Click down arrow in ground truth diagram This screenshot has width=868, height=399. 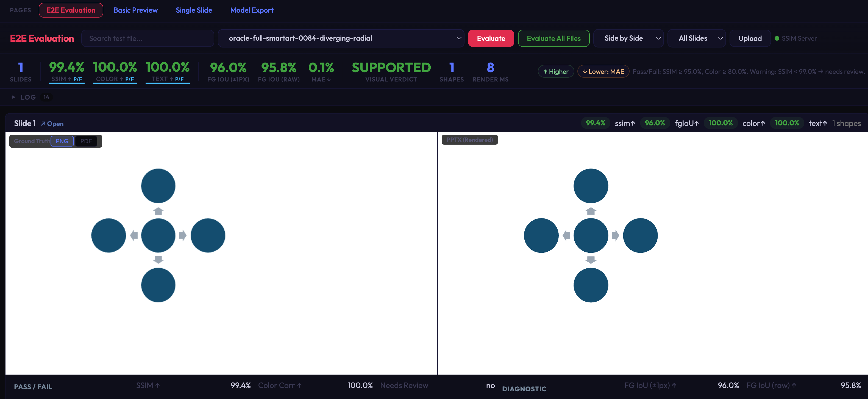coord(158,260)
